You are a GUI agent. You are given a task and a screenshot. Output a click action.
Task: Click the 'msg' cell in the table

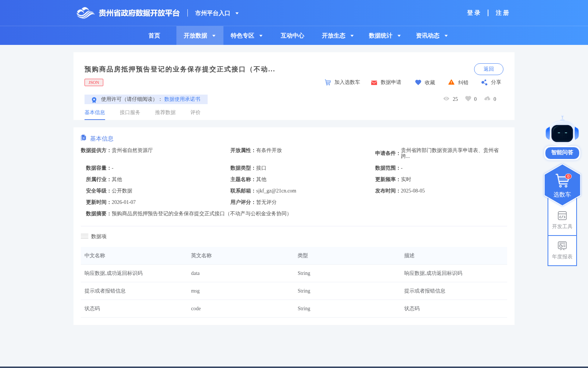coord(196,291)
